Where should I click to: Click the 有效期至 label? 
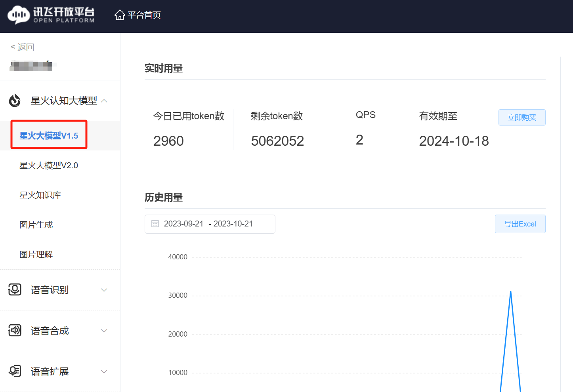click(x=438, y=116)
